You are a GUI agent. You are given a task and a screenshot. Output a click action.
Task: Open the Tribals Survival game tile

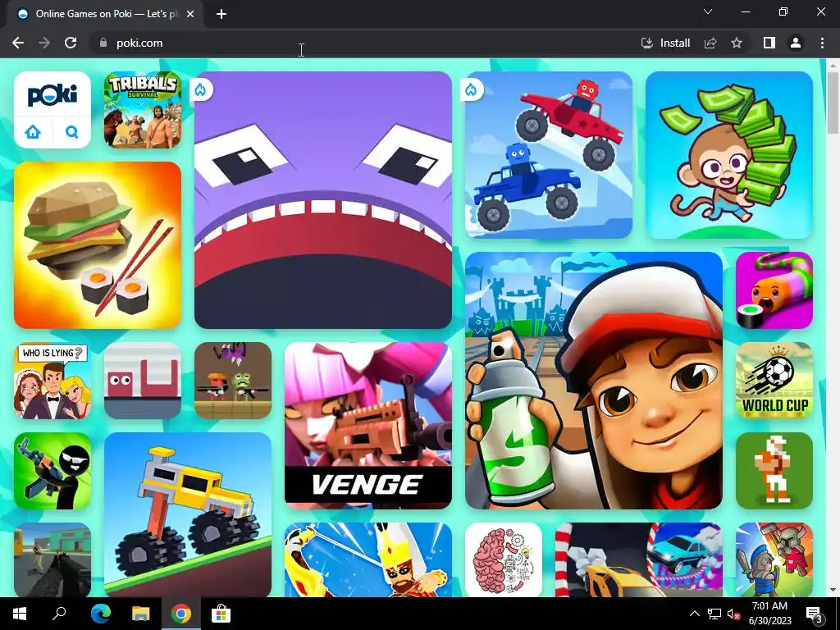tap(143, 110)
